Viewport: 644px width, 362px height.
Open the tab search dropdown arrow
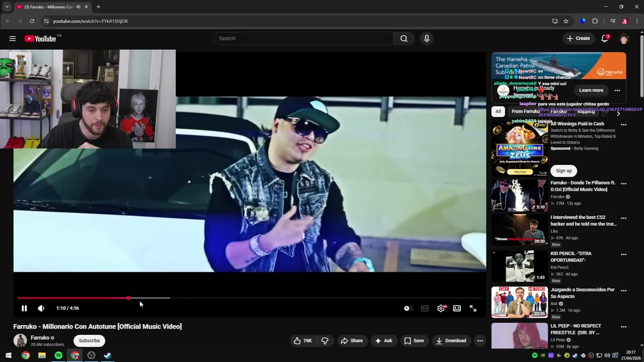coord(7,7)
